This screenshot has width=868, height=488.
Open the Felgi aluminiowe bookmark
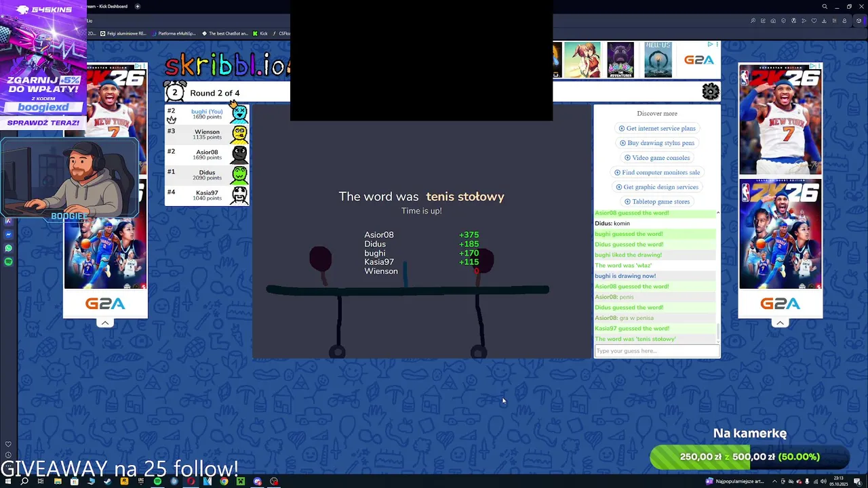[123, 33]
